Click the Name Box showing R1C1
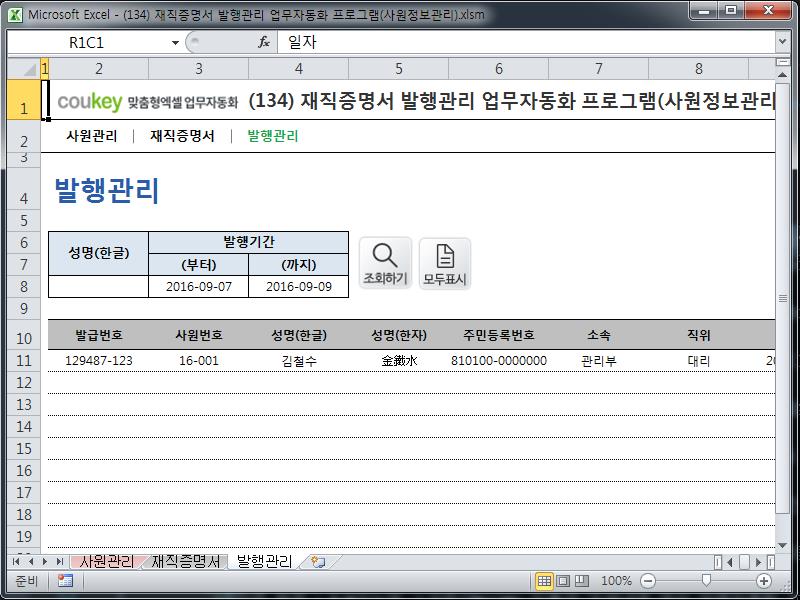 (x=87, y=42)
